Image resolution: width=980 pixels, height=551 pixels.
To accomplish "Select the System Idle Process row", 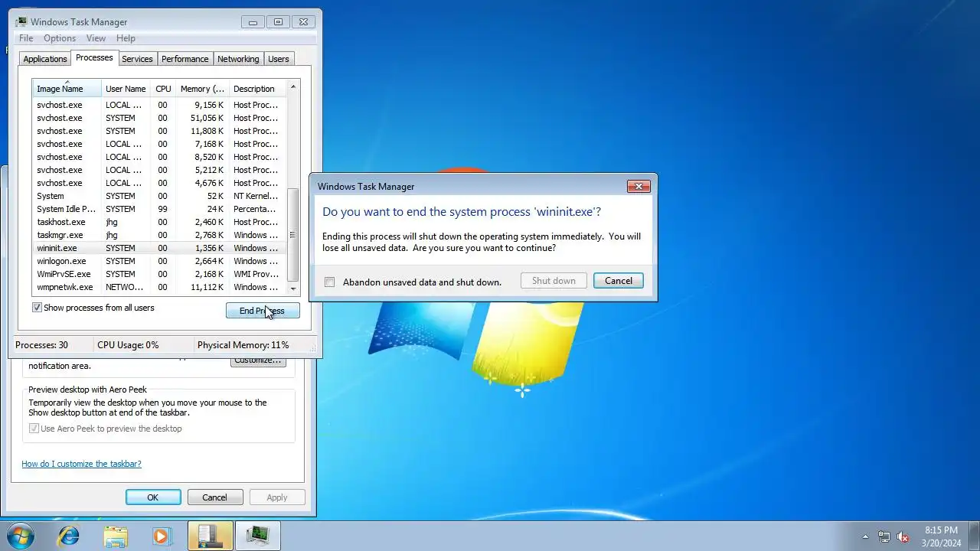I will tap(159, 209).
